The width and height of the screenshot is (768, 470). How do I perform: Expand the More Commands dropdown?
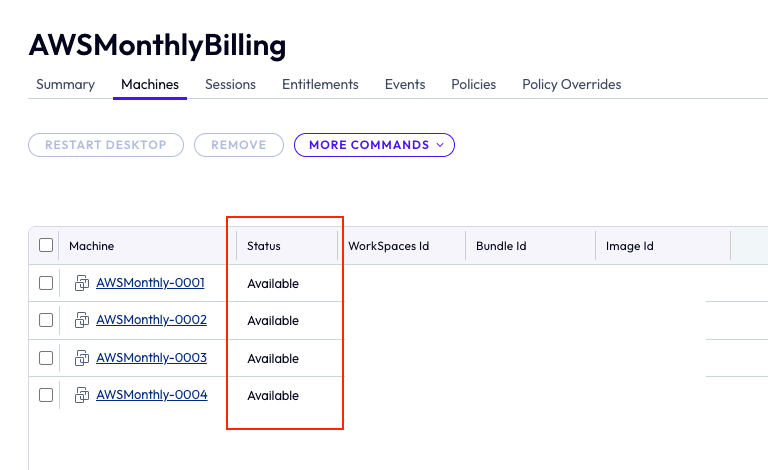coord(374,145)
